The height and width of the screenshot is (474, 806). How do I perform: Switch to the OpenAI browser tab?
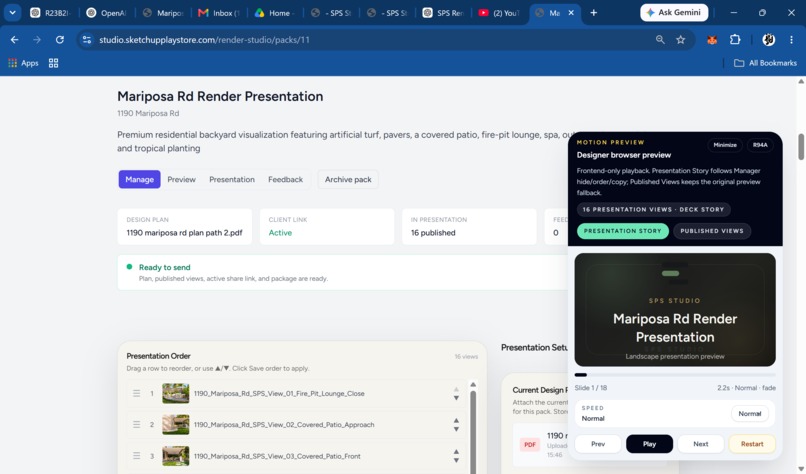click(x=106, y=13)
